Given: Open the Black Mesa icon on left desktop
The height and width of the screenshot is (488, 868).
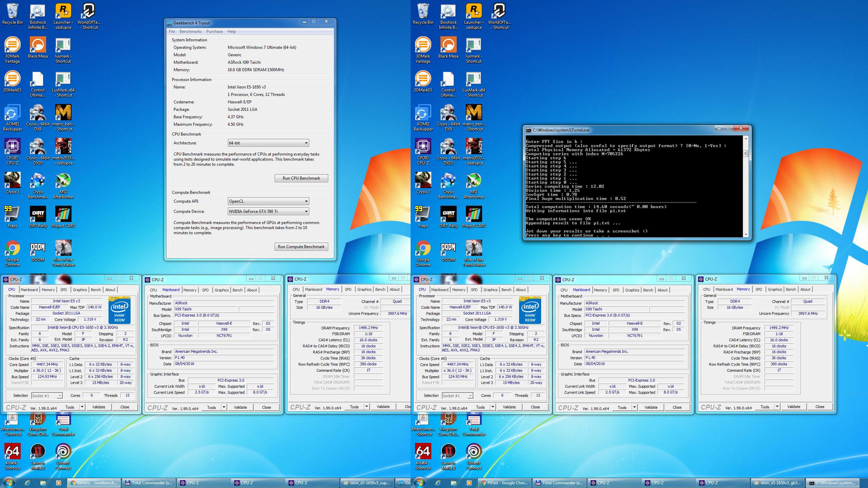Looking at the screenshot, I should click(38, 48).
